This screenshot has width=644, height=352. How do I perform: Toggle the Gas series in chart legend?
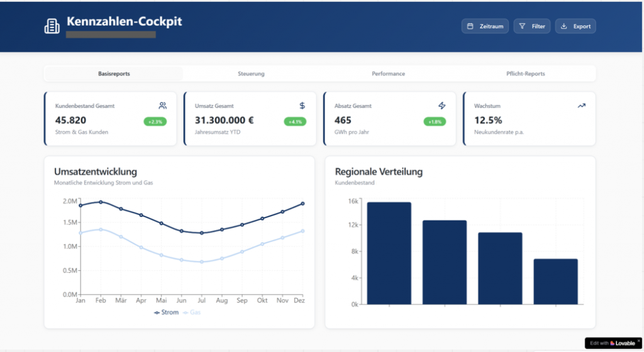[x=193, y=312]
